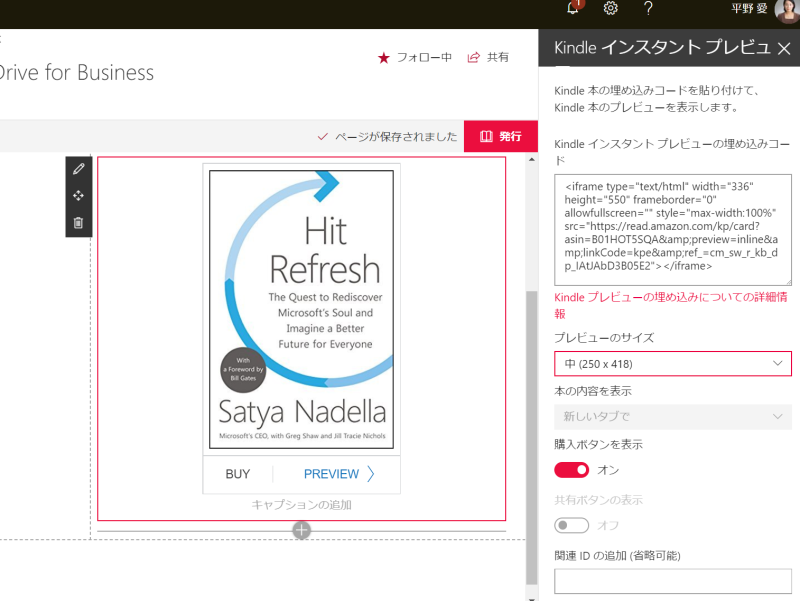Click the page scrollbar up arrow
Screen dimensions: 800x601
point(532,160)
